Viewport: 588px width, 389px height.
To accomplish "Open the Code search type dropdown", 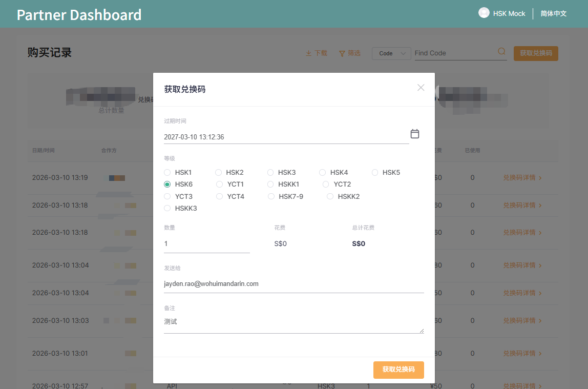I will 391,53.
